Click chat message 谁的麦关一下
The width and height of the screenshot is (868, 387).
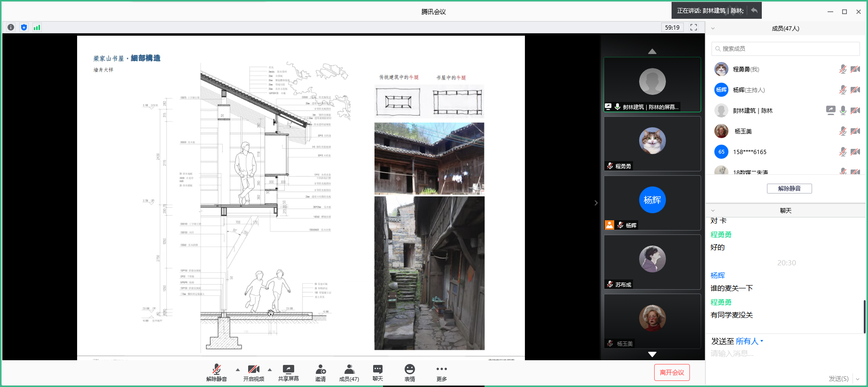(x=732, y=288)
